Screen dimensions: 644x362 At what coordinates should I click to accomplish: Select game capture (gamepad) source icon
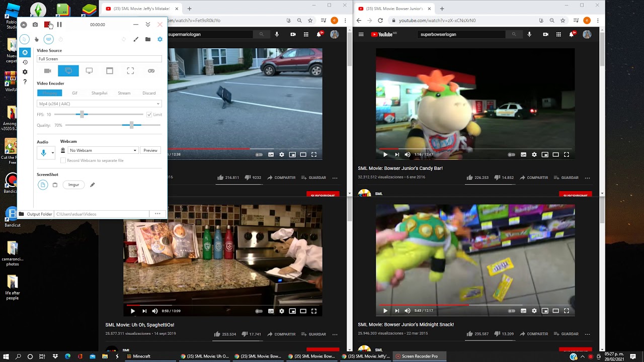click(151, 71)
